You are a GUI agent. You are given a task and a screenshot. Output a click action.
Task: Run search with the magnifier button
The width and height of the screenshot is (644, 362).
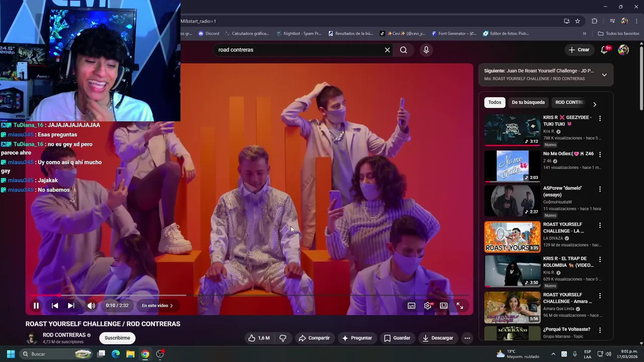(x=404, y=50)
